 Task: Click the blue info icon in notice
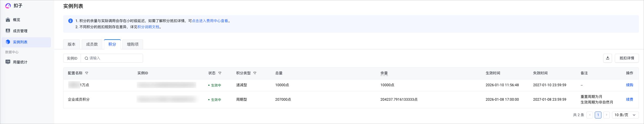pos(71,21)
